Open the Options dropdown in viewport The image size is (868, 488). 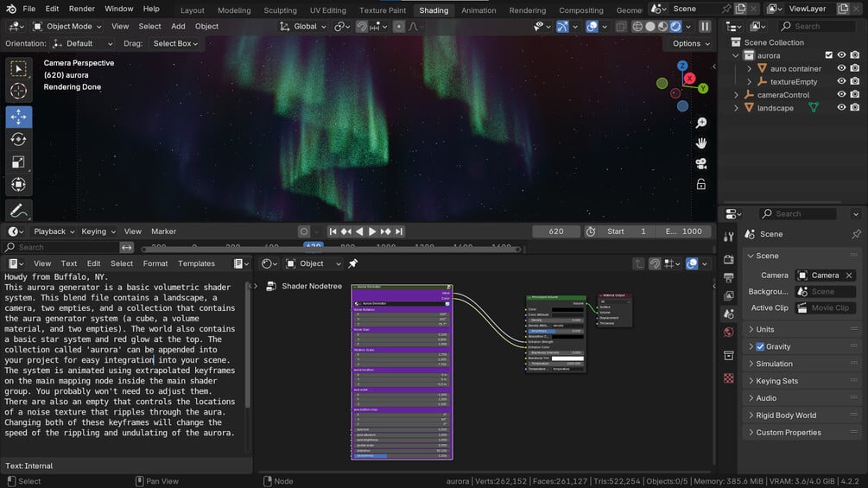tap(691, 44)
